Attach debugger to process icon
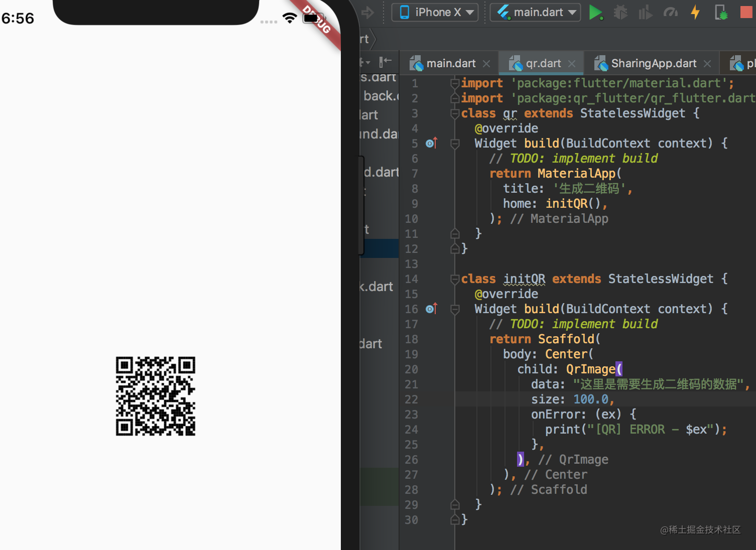 (721, 12)
